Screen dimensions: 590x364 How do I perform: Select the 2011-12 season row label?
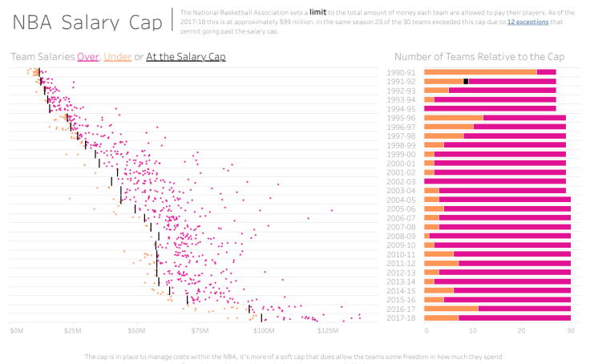point(401,263)
